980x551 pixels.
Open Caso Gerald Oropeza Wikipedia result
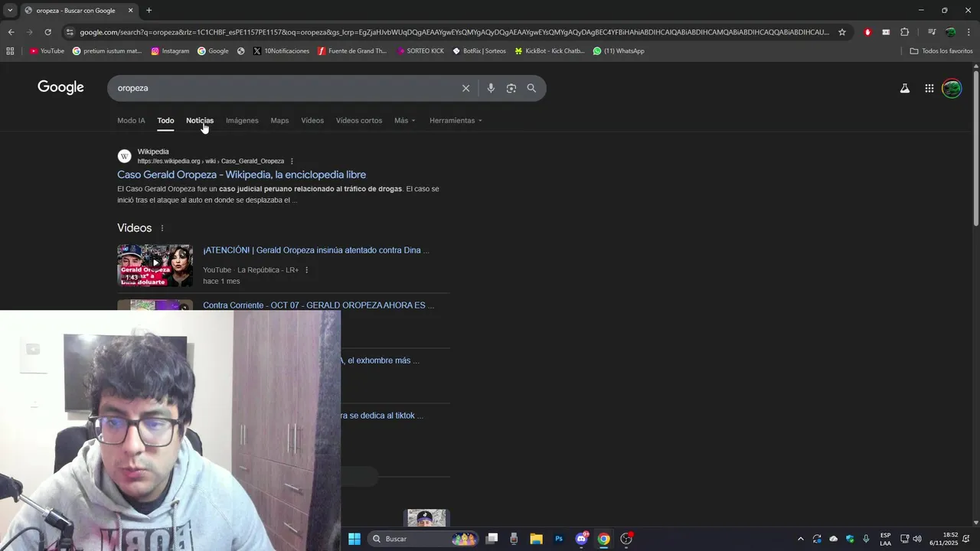click(241, 174)
